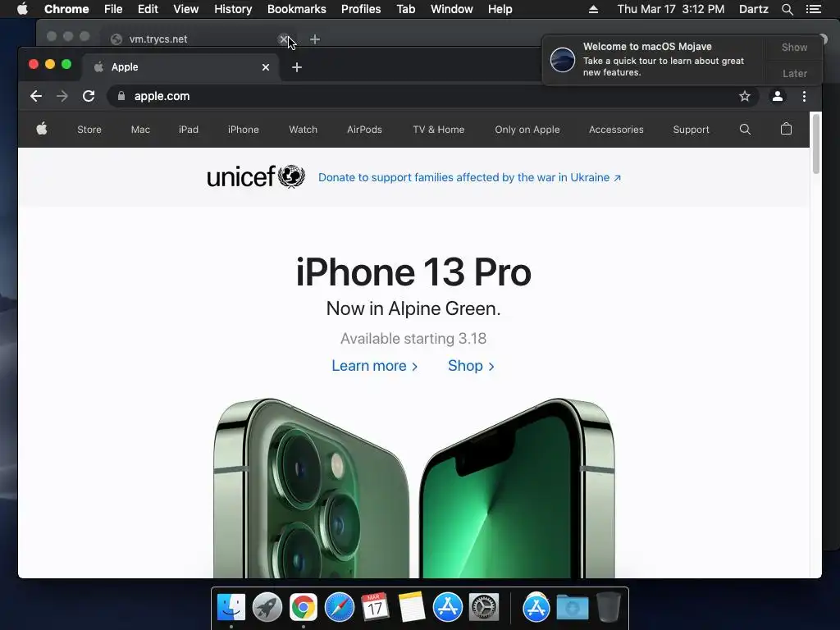Viewport: 840px width, 630px height.
Task: Open the Apple menu in the menu bar
Action: [x=22, y=9]
